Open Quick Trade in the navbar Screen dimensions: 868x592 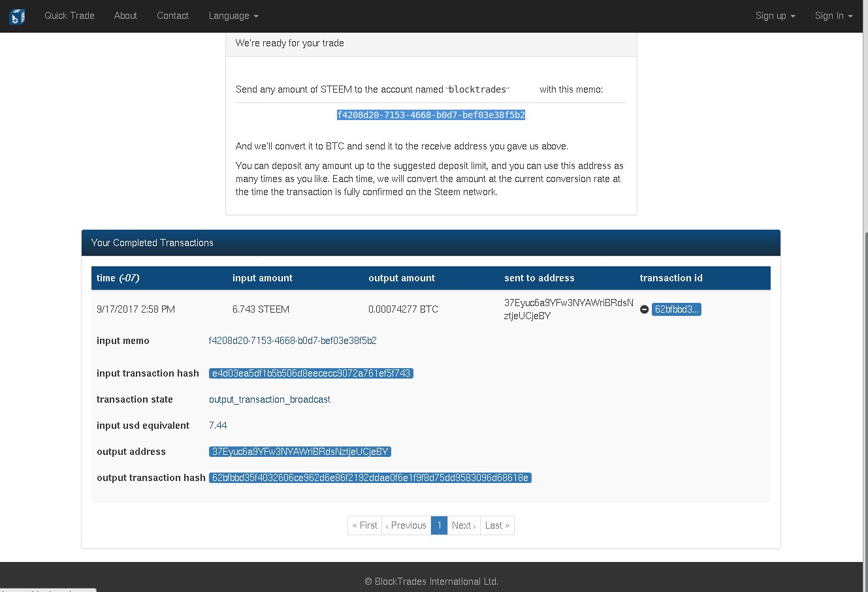[x=69, y=16]
